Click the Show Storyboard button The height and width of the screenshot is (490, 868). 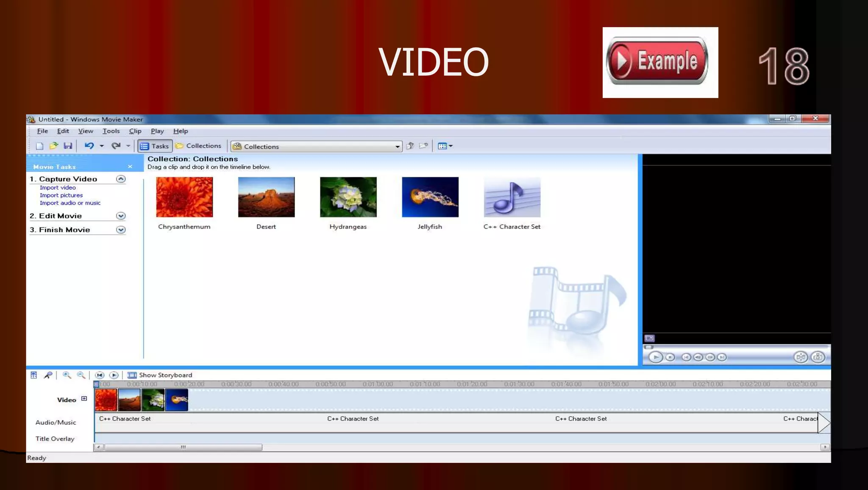click(160, 375)
